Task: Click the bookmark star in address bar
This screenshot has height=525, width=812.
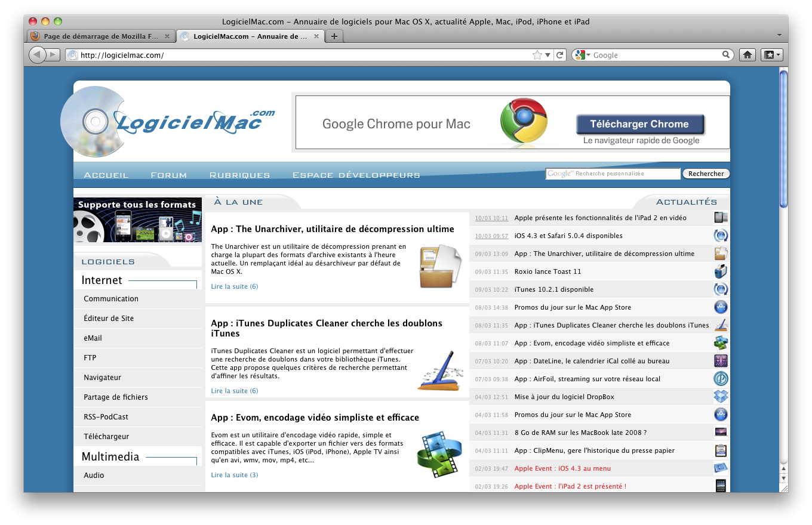Action: click(x=537, y=55)
